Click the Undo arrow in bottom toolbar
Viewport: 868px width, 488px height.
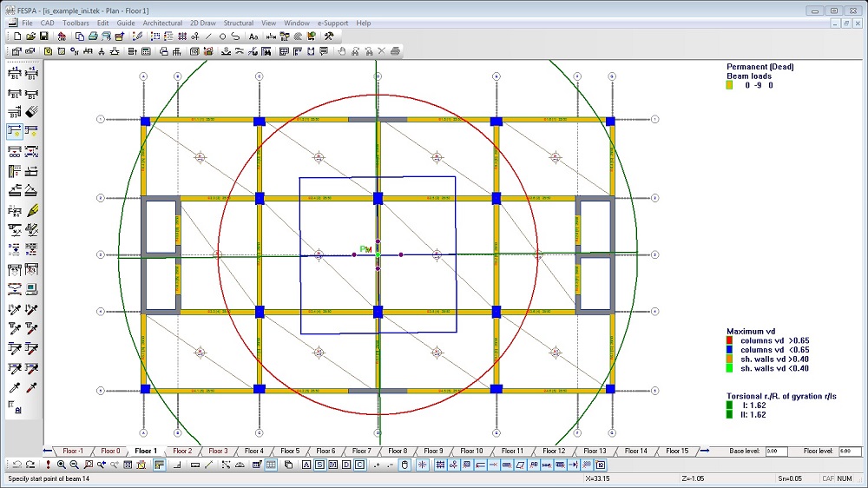tap(16, 465)
